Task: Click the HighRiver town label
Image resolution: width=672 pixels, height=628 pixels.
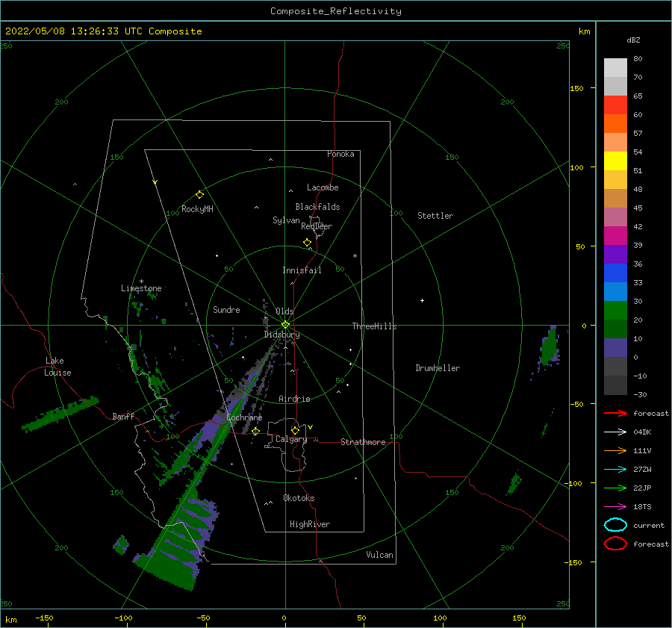Action: pos(310,524)
